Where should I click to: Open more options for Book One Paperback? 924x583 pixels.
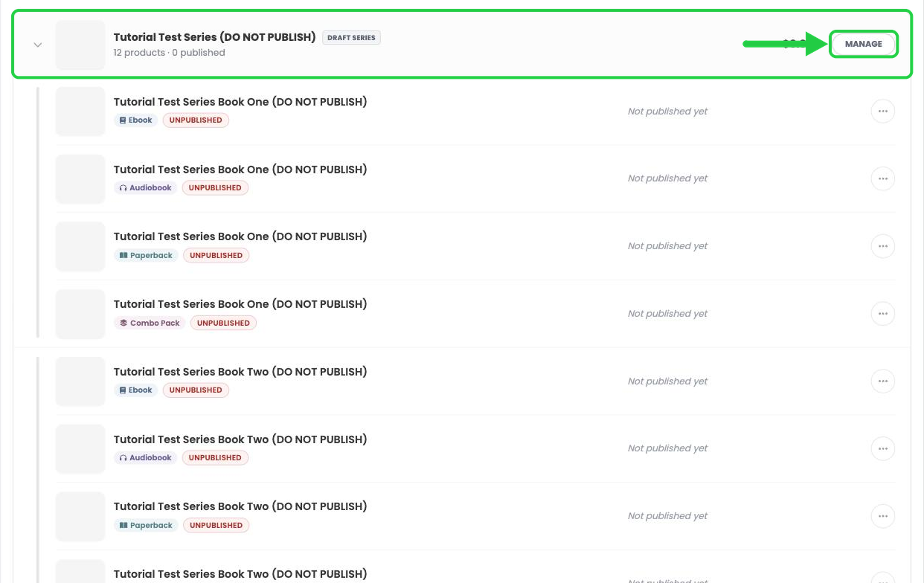point(882,246)
